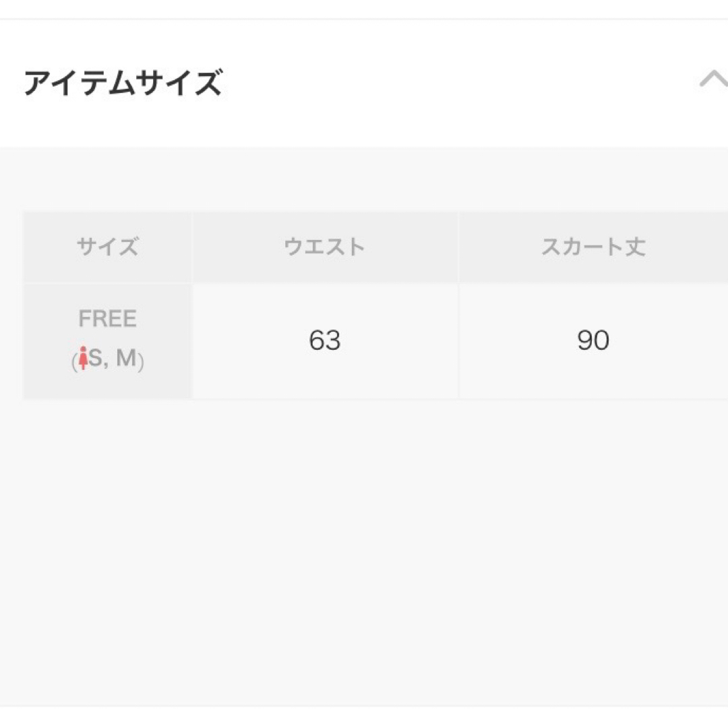Click the letter S beside person icon

coord(95,358)
